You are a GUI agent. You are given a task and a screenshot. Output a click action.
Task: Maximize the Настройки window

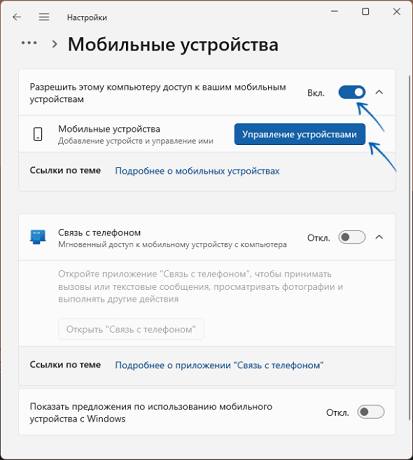(x=365, y=12)
